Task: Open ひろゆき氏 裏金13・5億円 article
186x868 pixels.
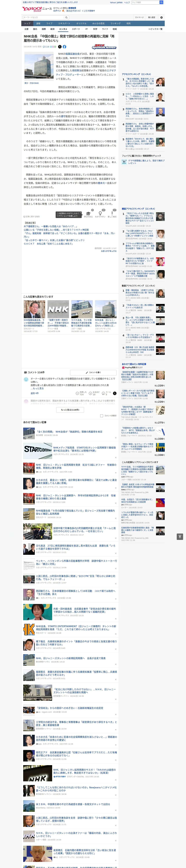Action: click(76, 481)
